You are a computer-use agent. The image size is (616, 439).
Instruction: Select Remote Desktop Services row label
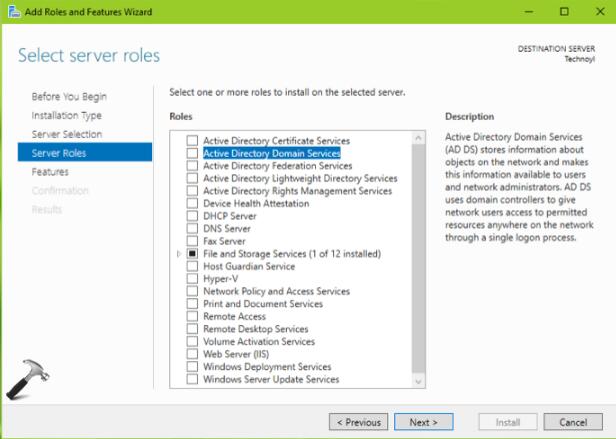tap(256, 329)
